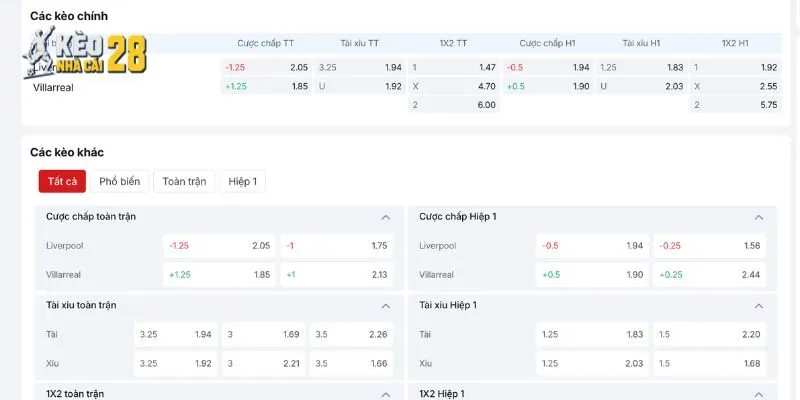Collapse the 1X2 toàn trận section
Image resolution: width=800 pixels, height=400 pixels.
coord(386,394)
